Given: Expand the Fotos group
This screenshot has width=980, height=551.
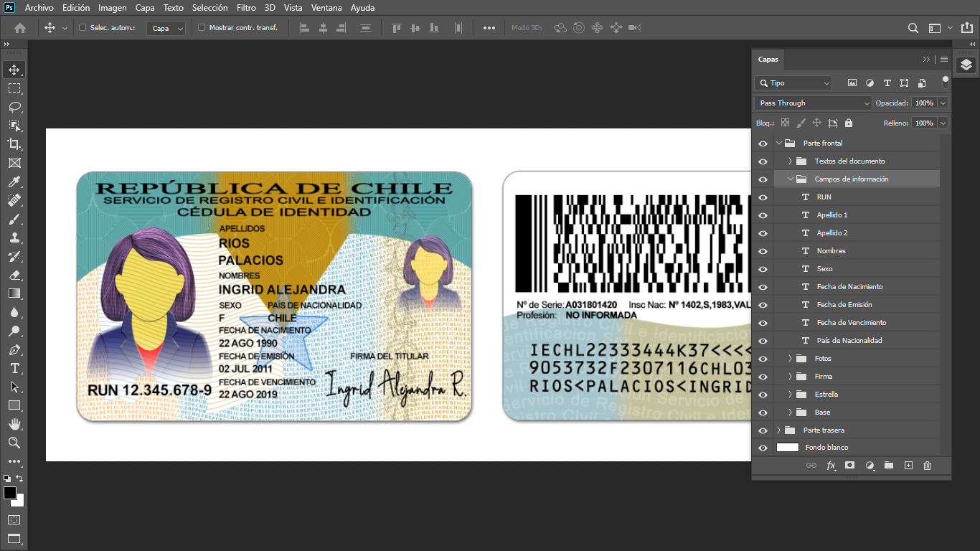Looking at the screenshot, I should pos(791,359).
